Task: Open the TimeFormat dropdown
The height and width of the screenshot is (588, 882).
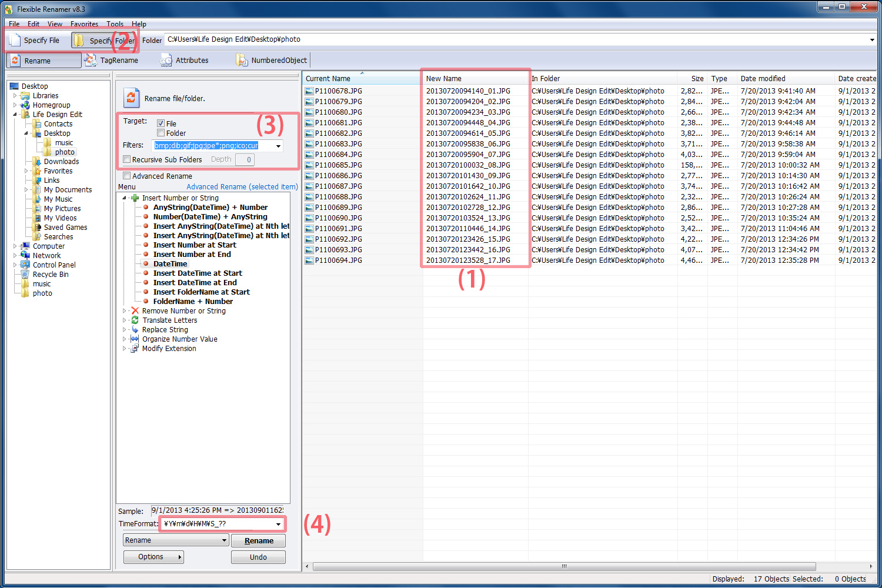Action: 278,524
